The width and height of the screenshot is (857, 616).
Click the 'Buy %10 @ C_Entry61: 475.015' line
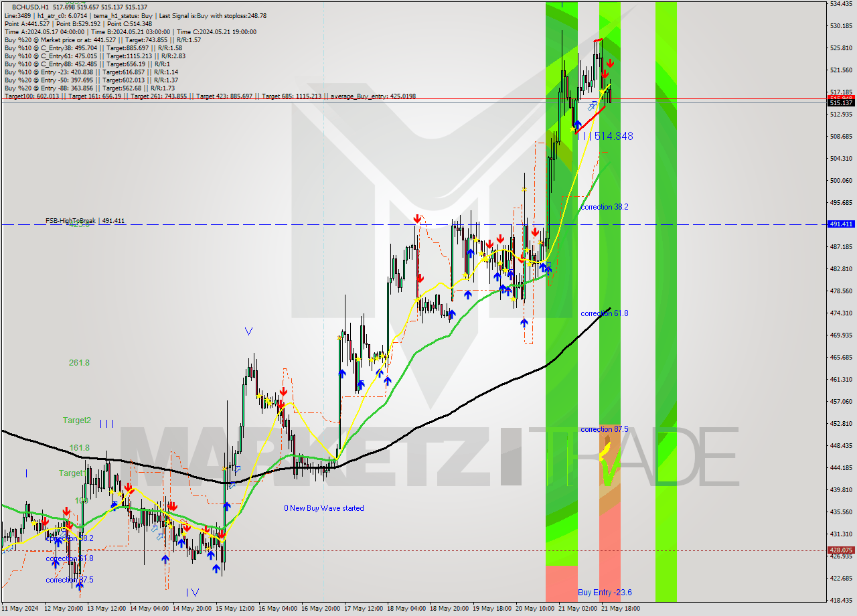point(95,56)
